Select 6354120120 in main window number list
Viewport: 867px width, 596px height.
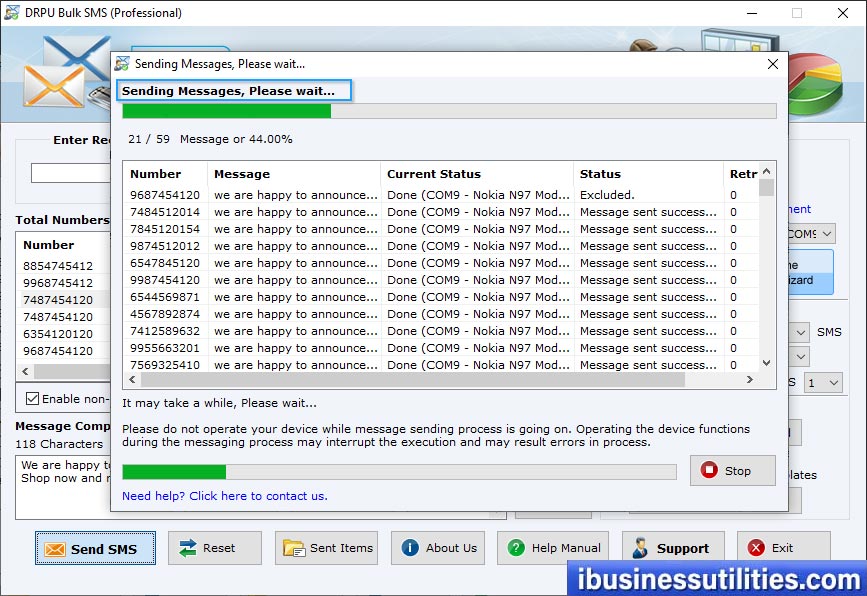pyautogui.click(x=58, y=334)
